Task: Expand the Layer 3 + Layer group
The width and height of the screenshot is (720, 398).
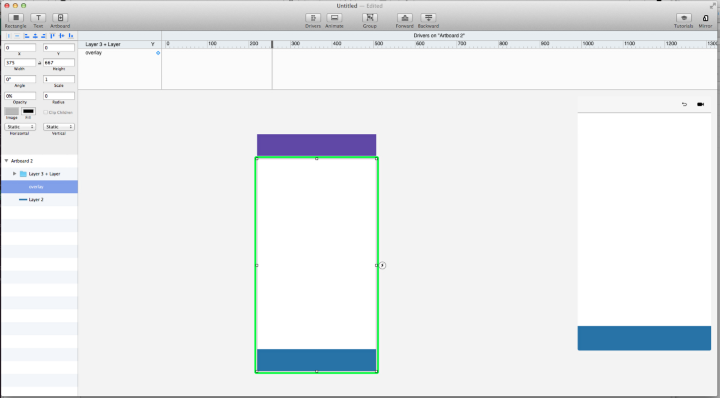Action: coord(15,174)
